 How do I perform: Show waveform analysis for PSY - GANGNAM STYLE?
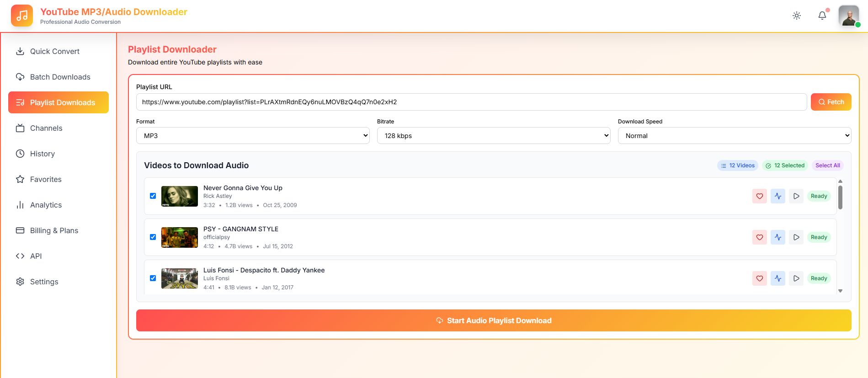[x=778, y=237]
